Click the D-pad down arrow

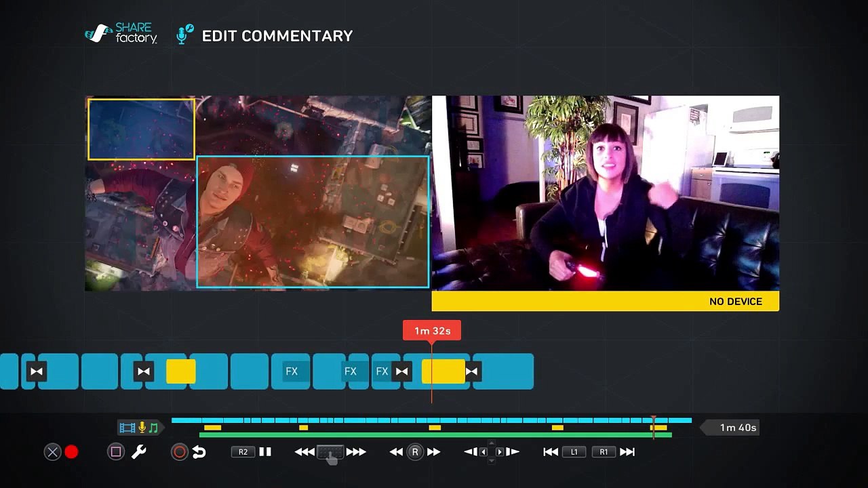(x=492, y=461)
